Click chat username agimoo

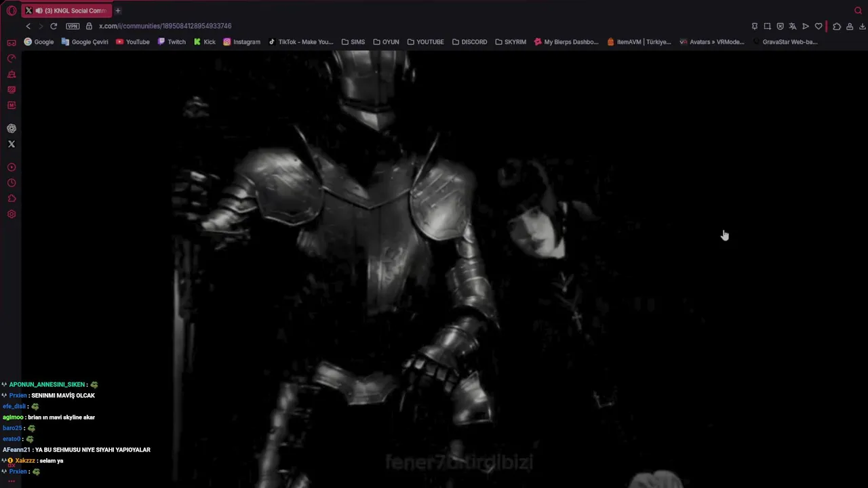[13, 418]
